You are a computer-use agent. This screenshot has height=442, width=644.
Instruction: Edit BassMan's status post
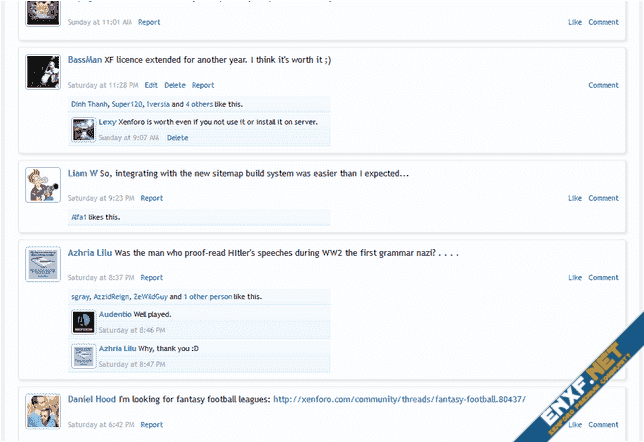151,85
